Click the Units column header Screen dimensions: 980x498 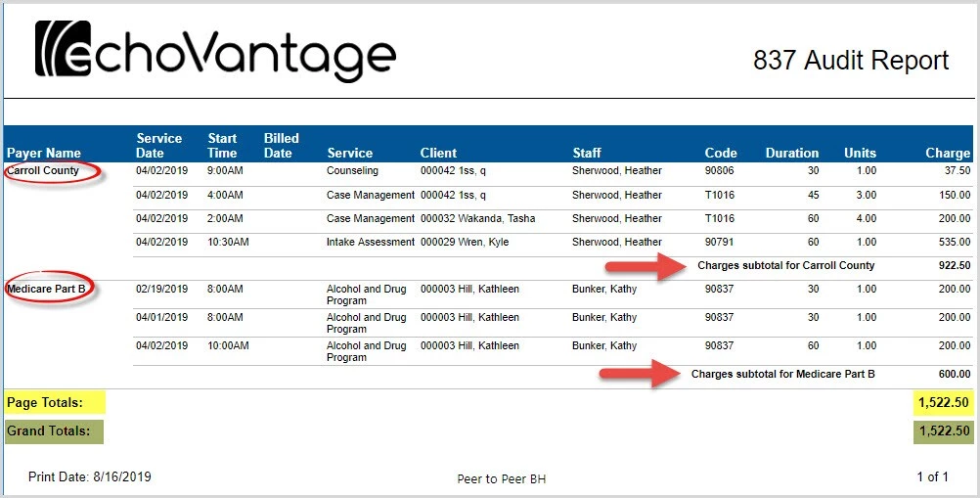coord(860,153)
